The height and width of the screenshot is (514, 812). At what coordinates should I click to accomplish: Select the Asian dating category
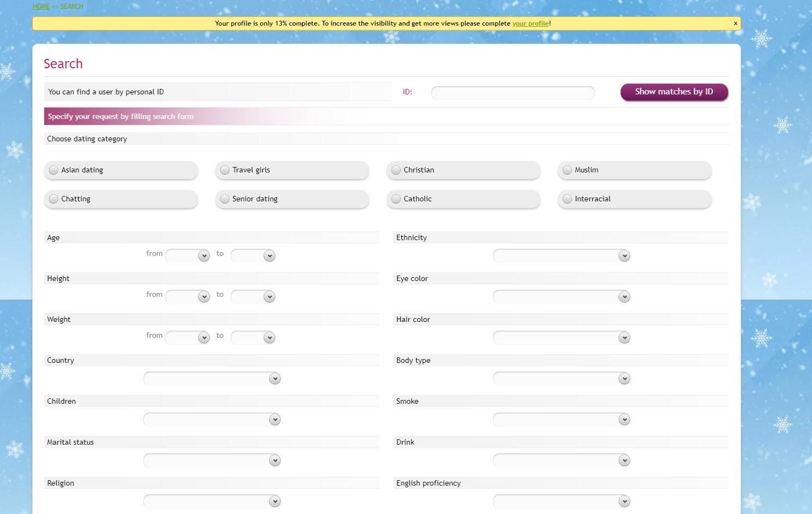[121, 170]
